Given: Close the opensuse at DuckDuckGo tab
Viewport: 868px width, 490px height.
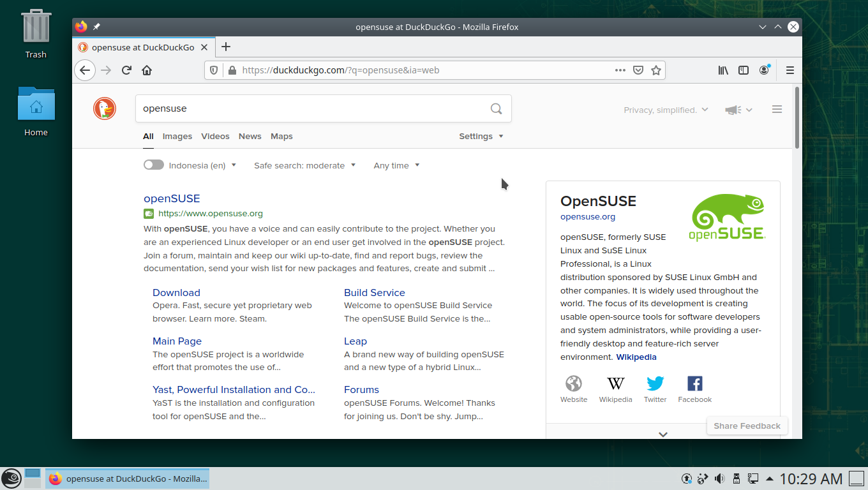Looking at the screenshot, I should (x=205, y=47).
